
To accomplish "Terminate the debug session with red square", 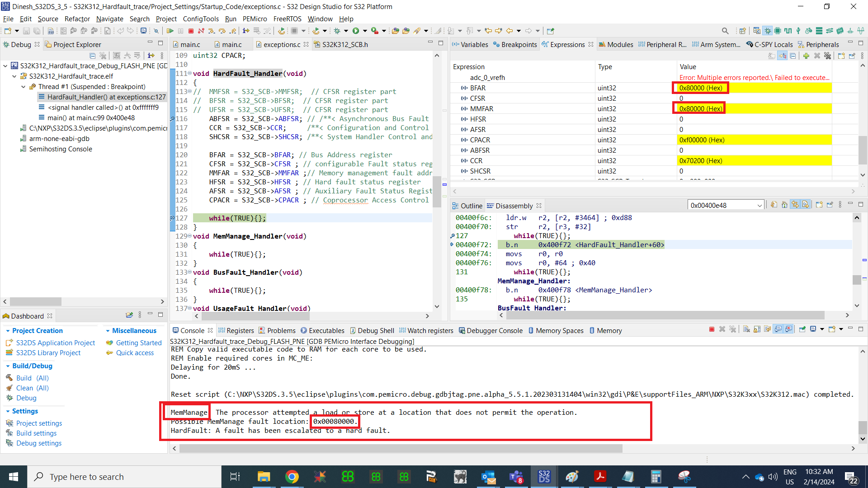I will pyautogui.click(x=191, y=31).
